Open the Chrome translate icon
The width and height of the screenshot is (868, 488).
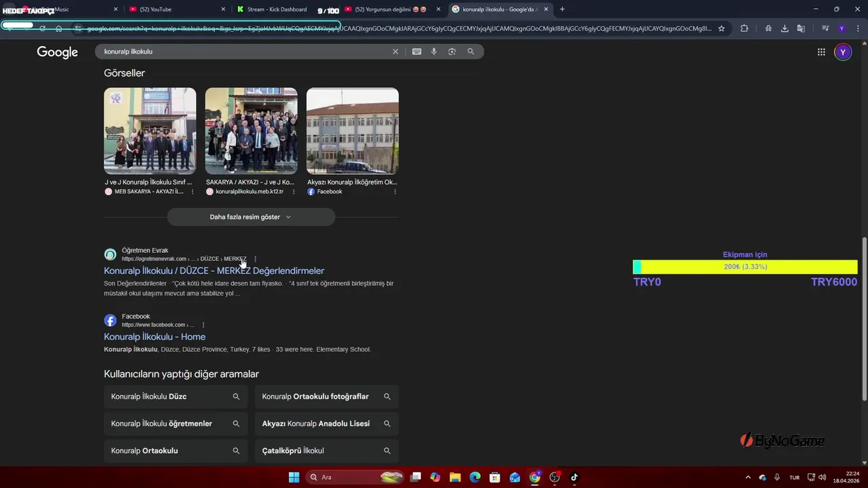point(801,28)
